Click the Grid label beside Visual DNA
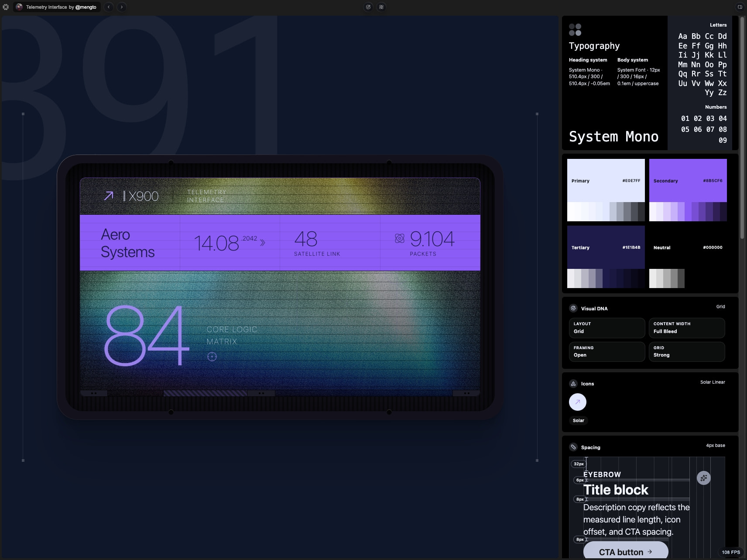Viewport: 747px width, 560px height. point(720,306)
